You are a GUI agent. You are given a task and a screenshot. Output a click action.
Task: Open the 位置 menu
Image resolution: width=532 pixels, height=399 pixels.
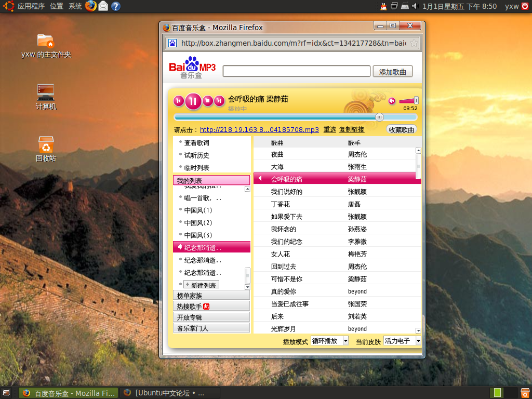(56, 6)
